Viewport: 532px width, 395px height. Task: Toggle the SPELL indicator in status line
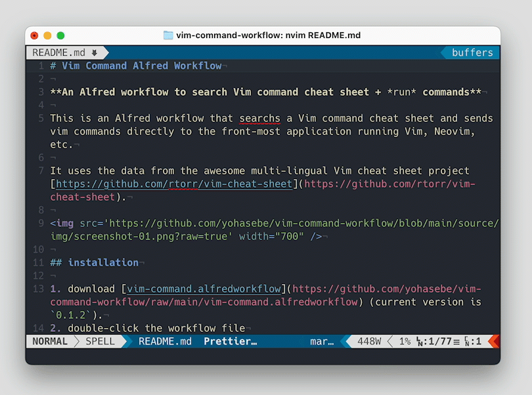[100, 341]
